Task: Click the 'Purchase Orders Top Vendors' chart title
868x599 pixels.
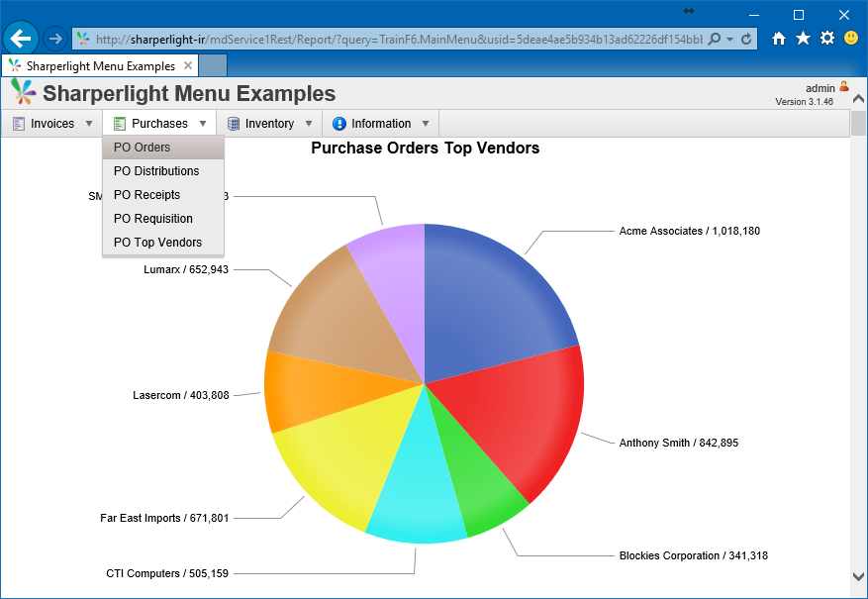Action: tap(426, 148)
